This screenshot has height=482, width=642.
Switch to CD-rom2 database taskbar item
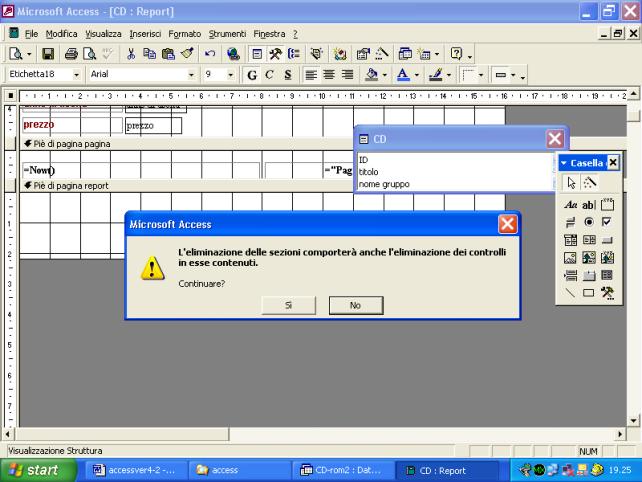coord(343,470)
